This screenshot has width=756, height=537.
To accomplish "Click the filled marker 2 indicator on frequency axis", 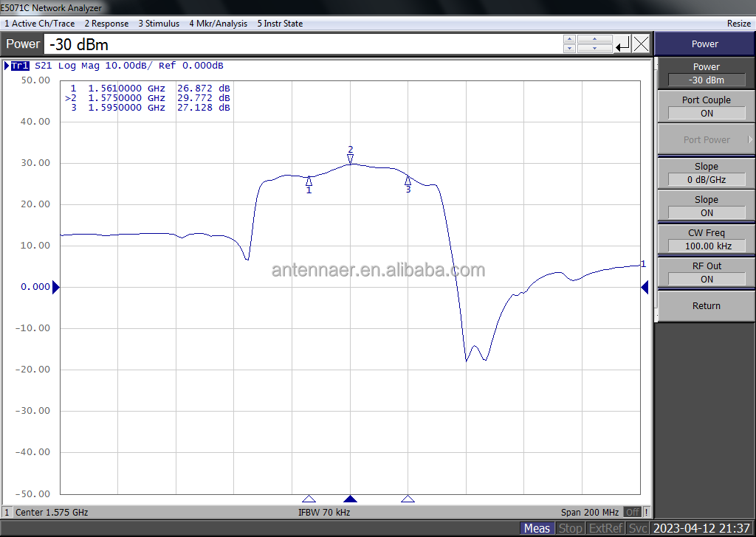I will 350,499.
